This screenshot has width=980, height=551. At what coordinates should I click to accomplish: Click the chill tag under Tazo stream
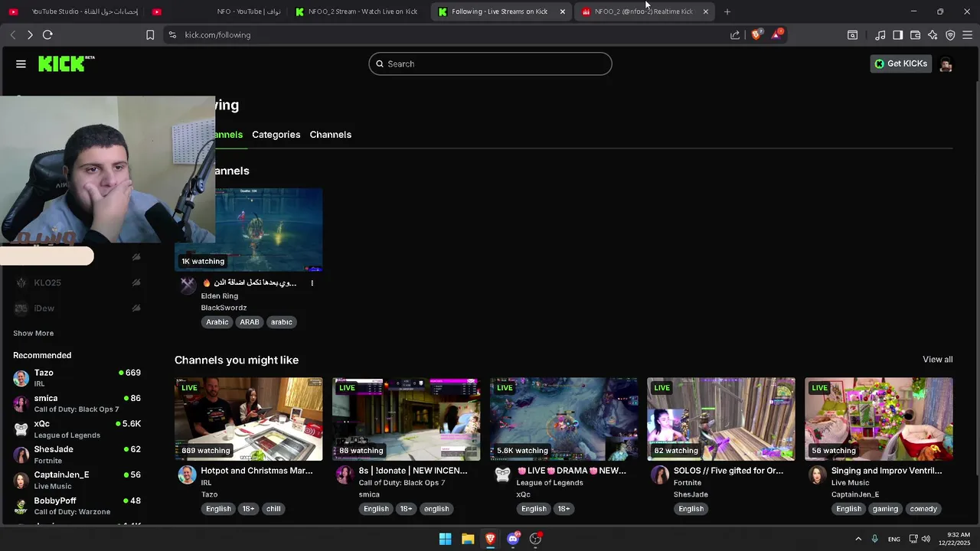click(x=273, y=509)
